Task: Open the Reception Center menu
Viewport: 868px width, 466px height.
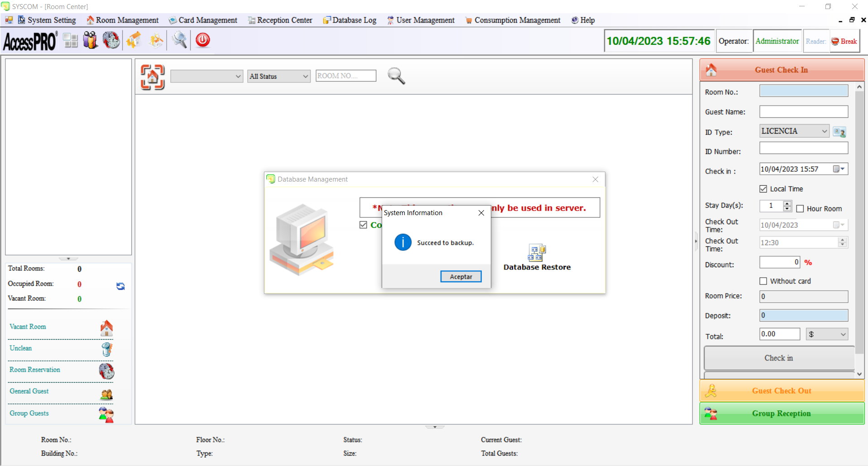Action: (280, 20)
